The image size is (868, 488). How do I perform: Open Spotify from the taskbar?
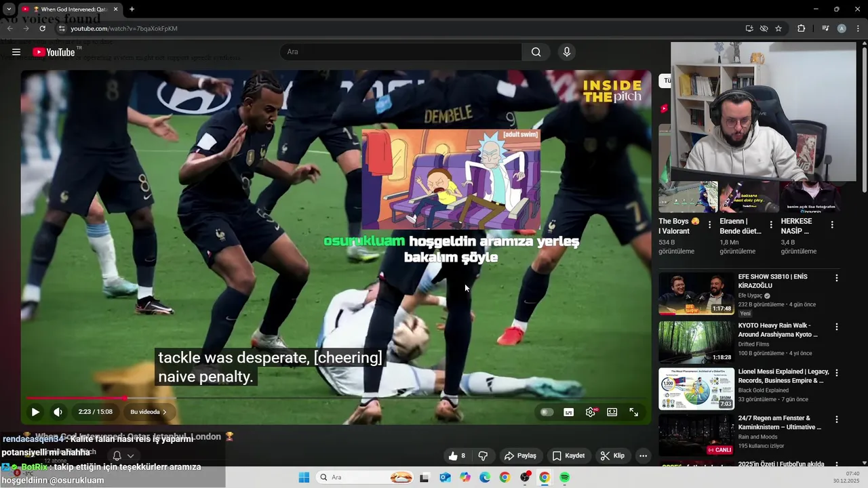[564, 478]
